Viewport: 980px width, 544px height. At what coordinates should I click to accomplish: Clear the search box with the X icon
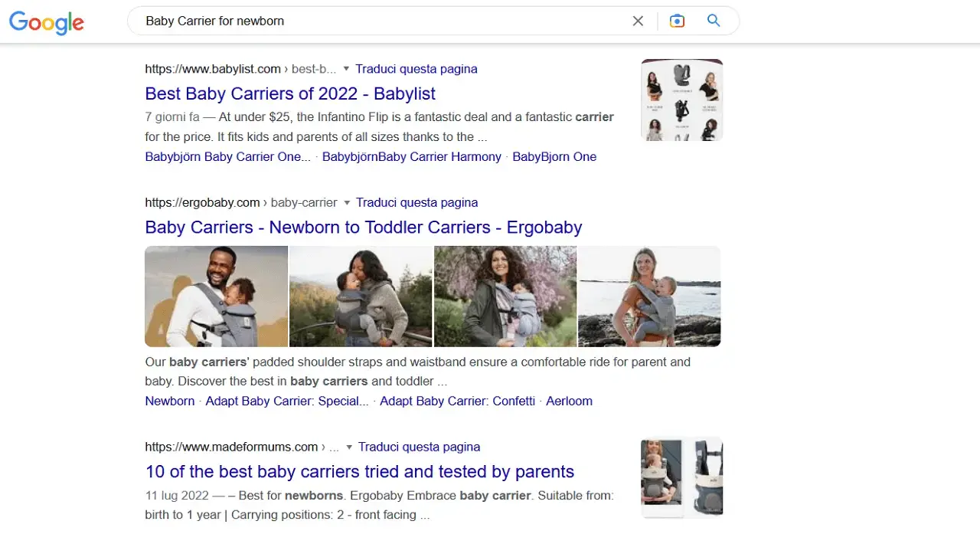(x=638, y=21)
